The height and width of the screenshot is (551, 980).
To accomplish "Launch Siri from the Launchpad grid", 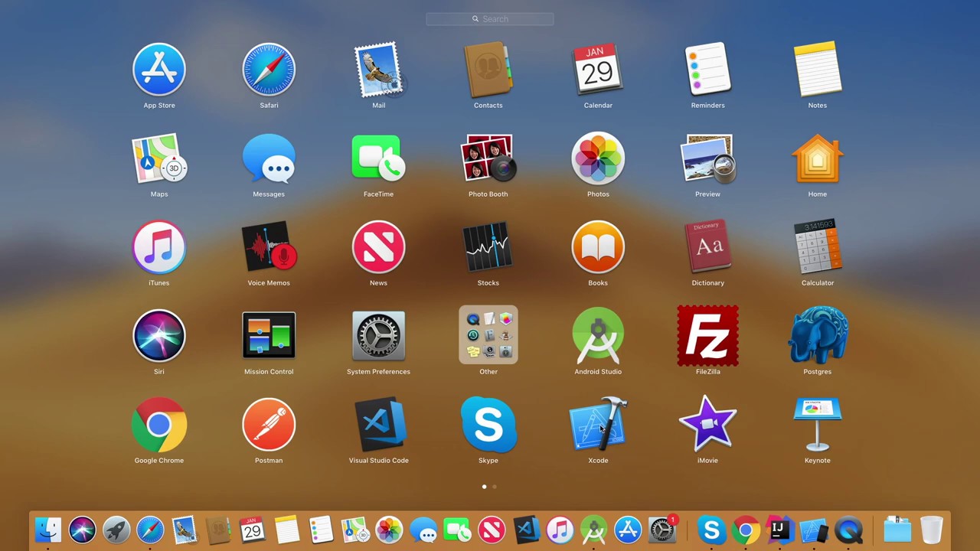I will point(159,337).
